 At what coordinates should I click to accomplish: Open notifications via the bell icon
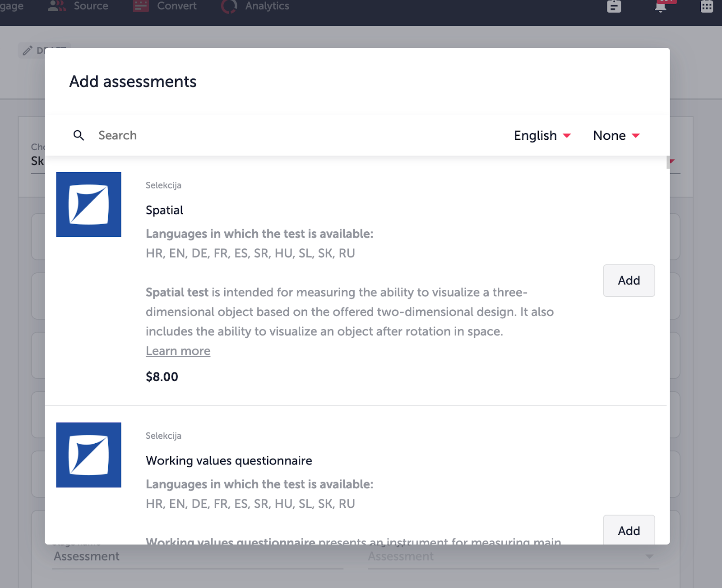click(x=661, y=7)
